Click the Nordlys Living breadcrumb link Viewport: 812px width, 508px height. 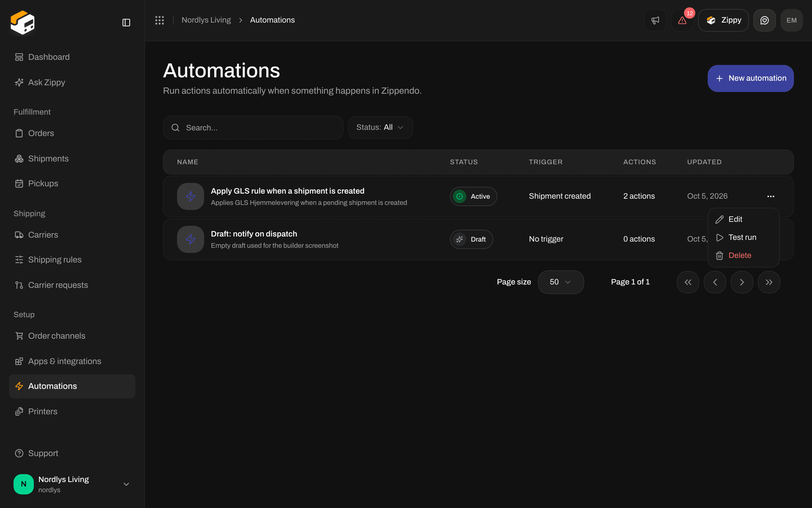point(206,20)
